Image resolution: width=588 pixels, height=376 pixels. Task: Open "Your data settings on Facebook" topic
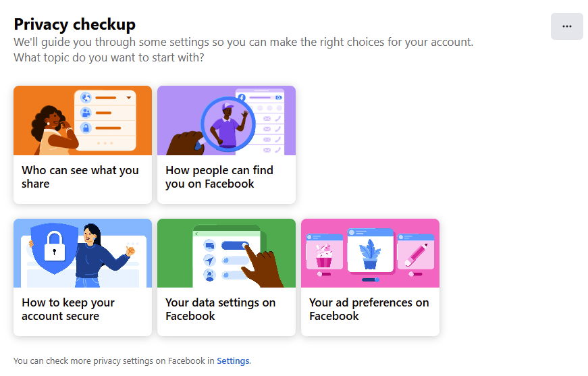coord(226,309)
